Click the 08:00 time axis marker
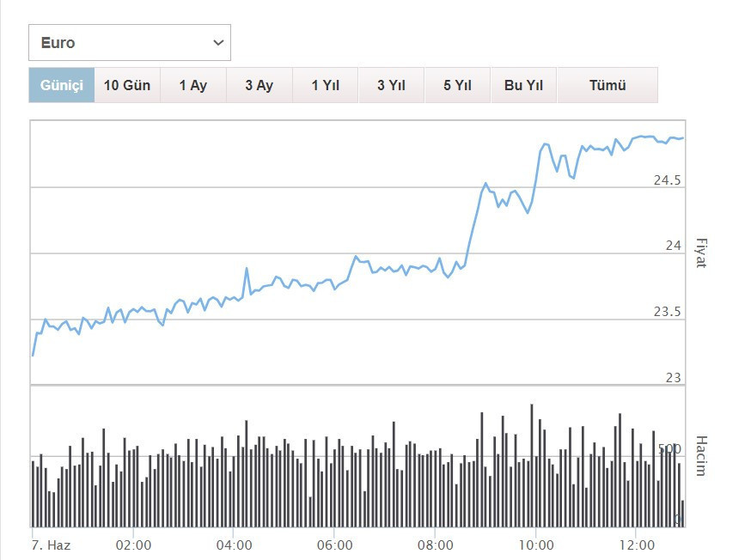This screenshot has height=560, width=751. tap(436, 545)
